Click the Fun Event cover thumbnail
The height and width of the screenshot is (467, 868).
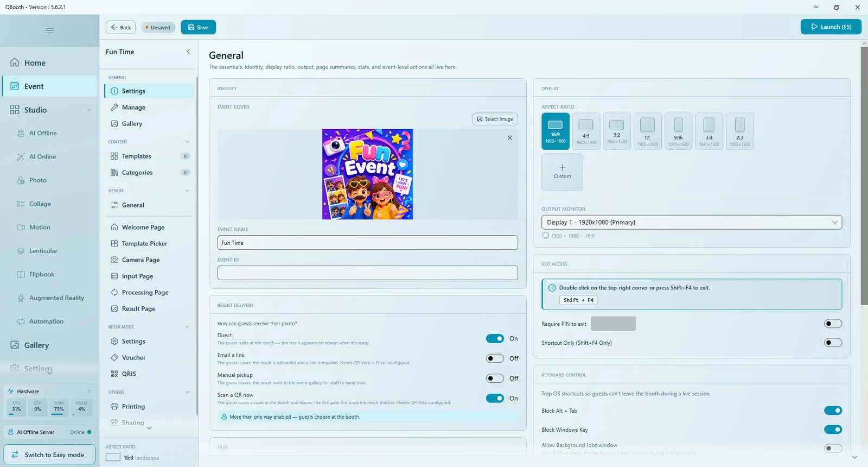coord(367,174)
